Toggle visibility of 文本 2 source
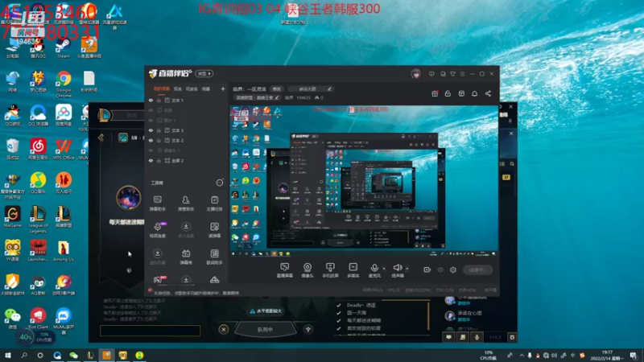Screen dimensions: 644x362 (x=151, y=140)
